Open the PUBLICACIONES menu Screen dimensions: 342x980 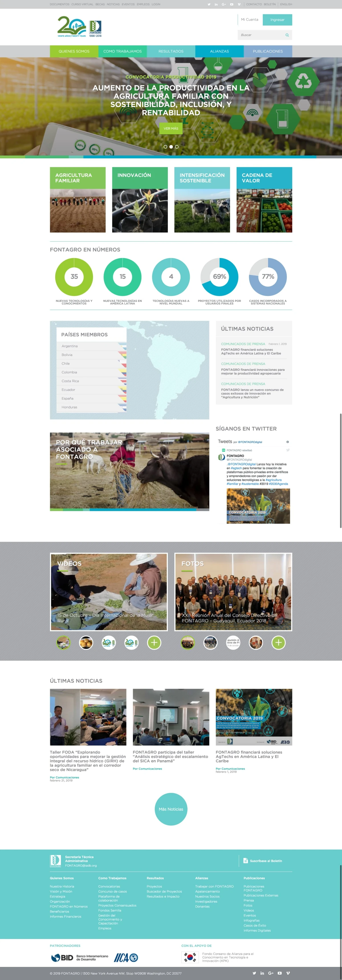[x=268, y=51]
